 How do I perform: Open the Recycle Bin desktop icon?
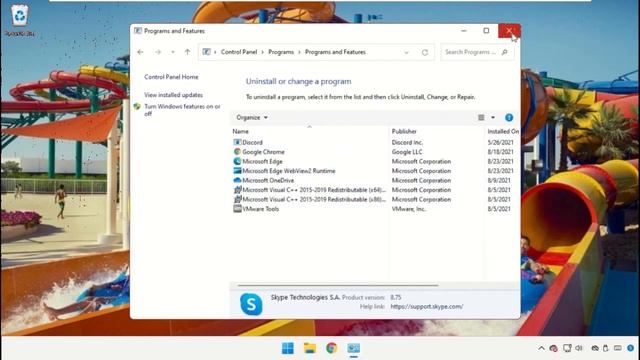pyautogui.click(x=20, y=20)
